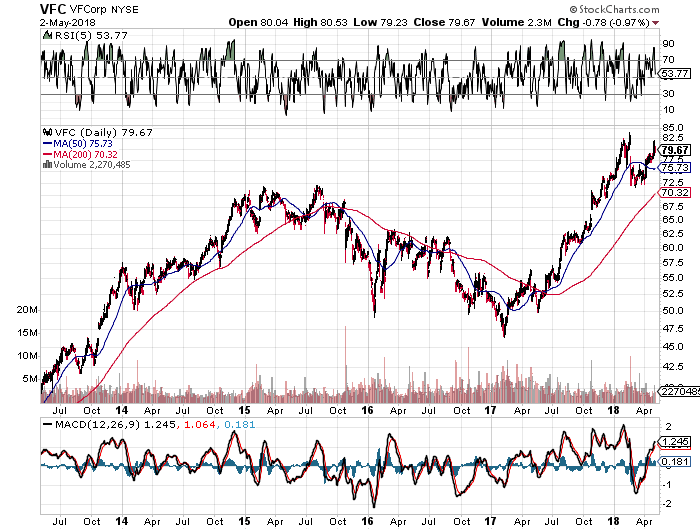Screen dimensions: 700x530
Task: Click the RSI axis label 30
Action: point(668,94)
